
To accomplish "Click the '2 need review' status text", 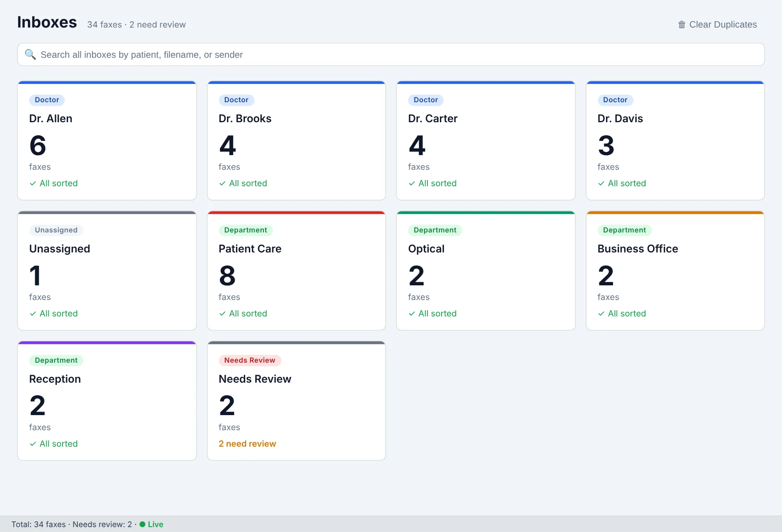I will click(x=247, y=444).
